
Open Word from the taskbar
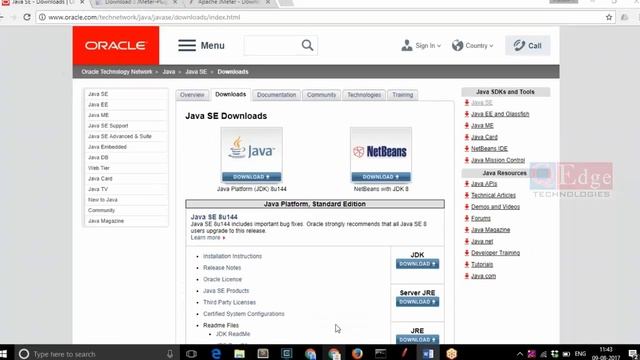(428, 353)
